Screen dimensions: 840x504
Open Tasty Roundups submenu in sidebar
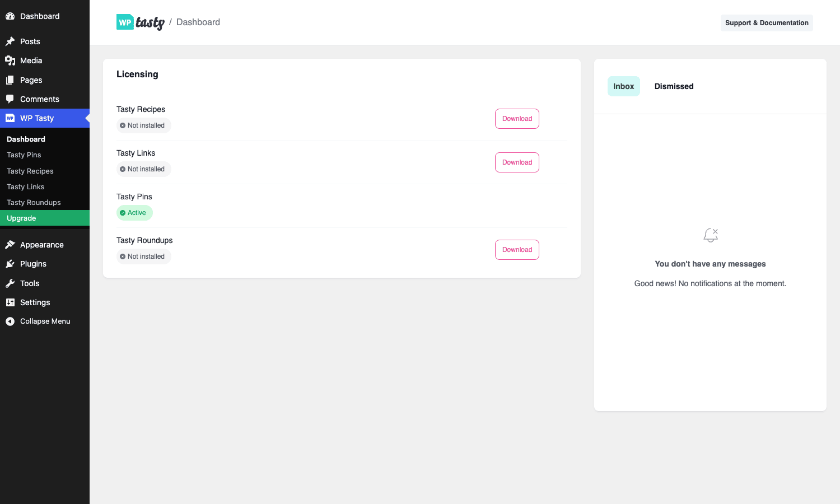45,202
